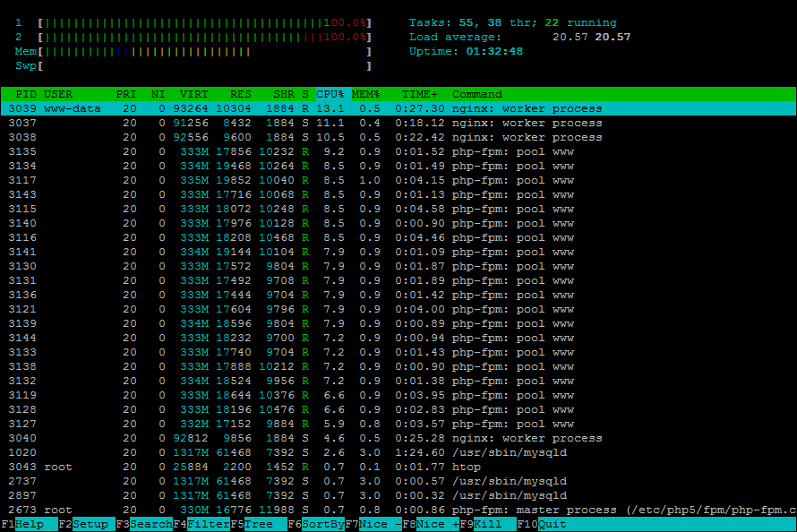Click the Command column header
The width and height of the screenshot is (797, 532).
[477, 95]
